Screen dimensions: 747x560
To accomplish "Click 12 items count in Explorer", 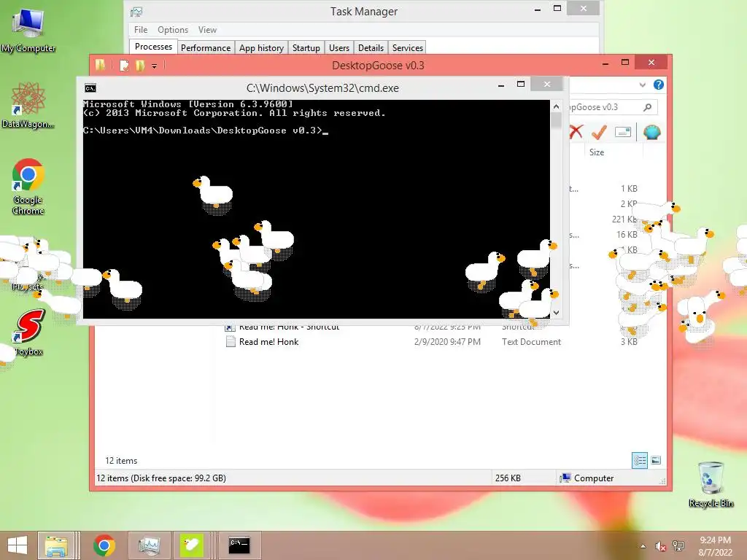I will click(121, 461).
